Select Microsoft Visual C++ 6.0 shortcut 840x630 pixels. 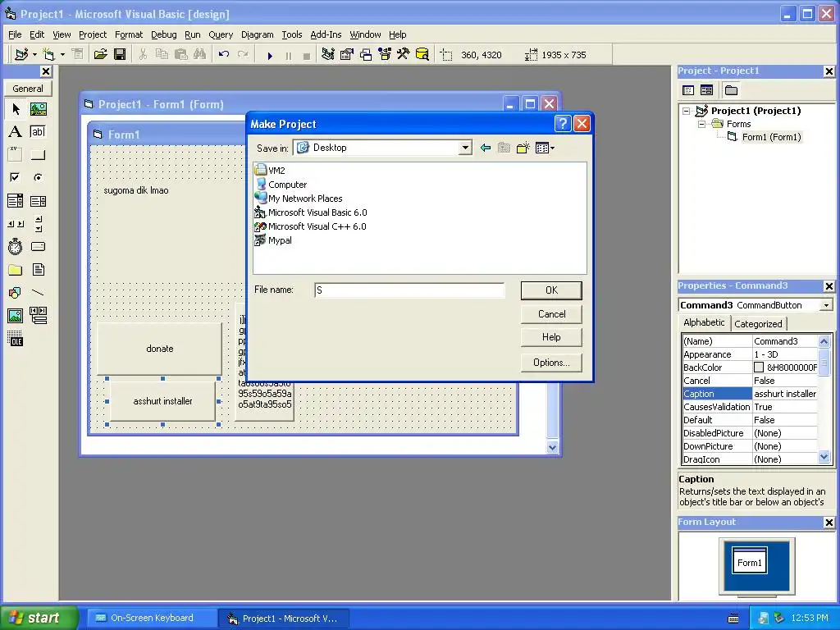310,226
